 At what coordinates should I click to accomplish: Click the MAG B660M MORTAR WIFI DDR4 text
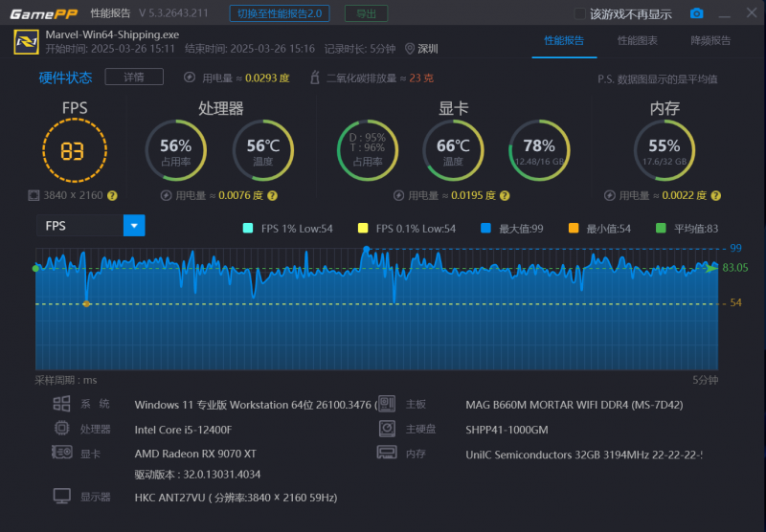[x=574, y=405]
